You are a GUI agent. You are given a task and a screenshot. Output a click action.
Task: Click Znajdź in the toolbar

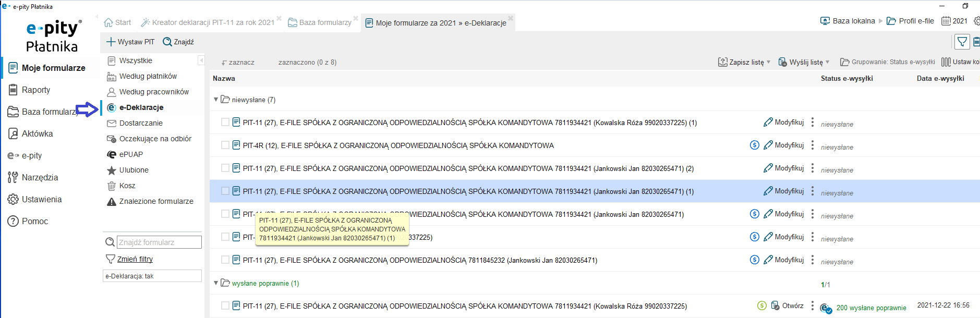pyautogui.click(x=178, y=42)
